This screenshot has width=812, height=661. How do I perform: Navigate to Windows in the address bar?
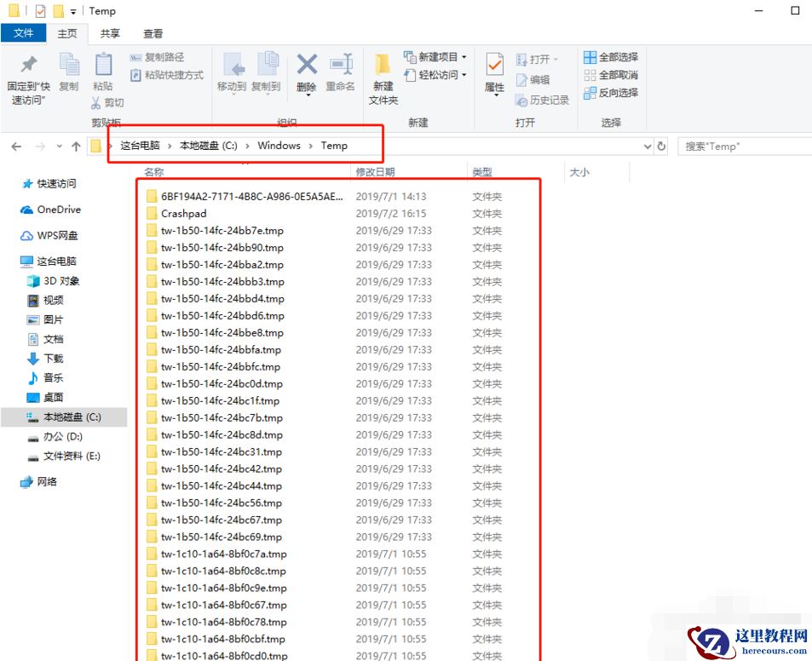click(279, 145)
